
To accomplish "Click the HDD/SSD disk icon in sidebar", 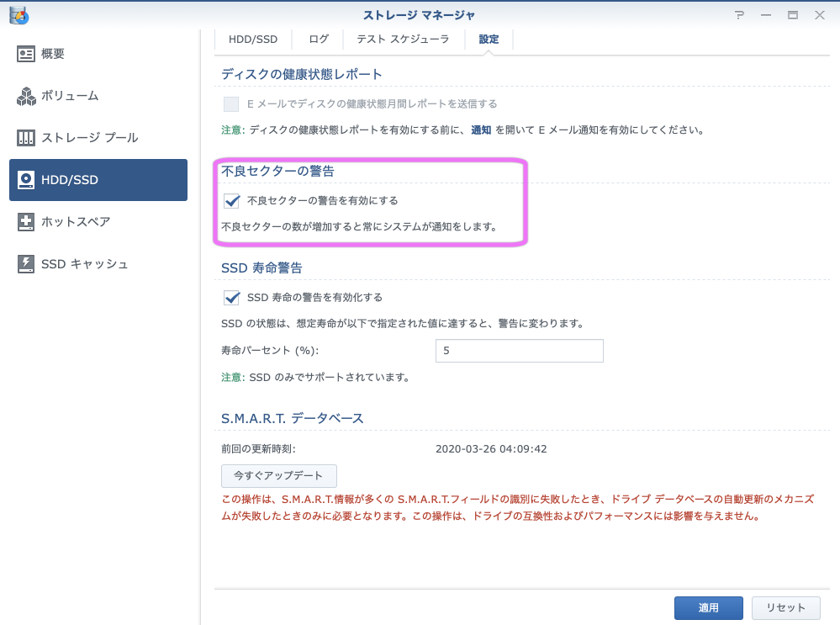I will [x=26, y=180].
